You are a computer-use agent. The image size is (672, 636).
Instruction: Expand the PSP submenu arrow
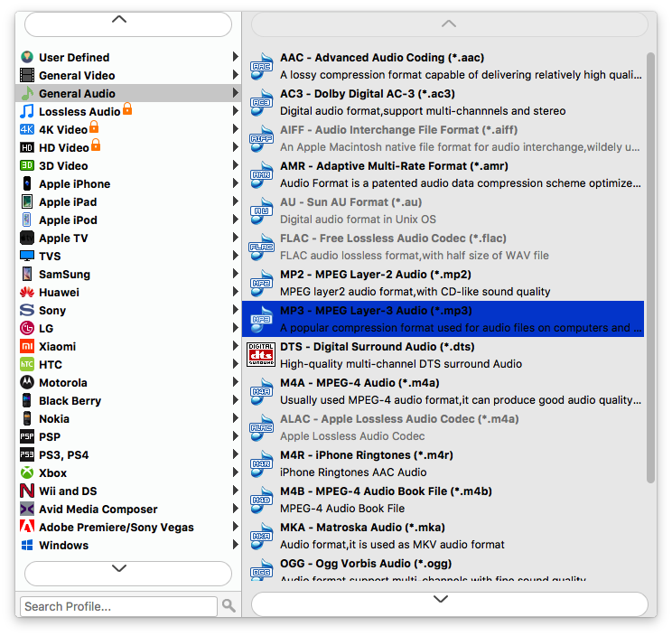[235, 435]
